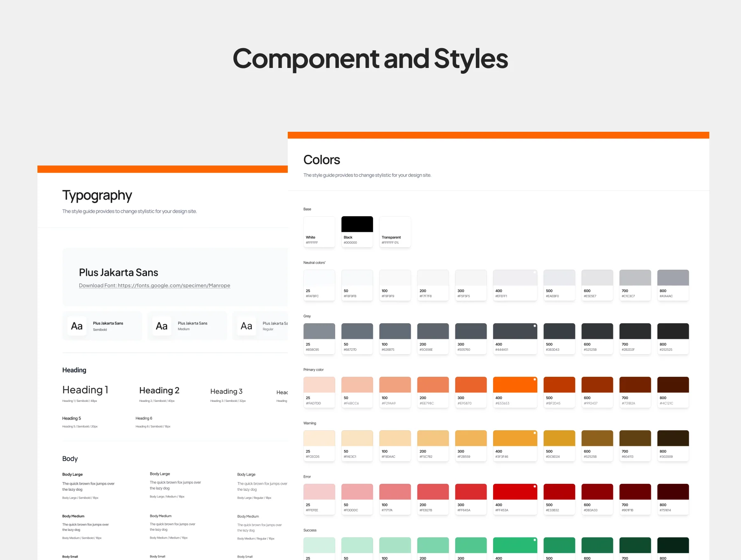Viewport: 741px width, 560px height.
Task: Choose the Grey 600 color swatch
Action: pyautogui.click(x=597, y=339)
